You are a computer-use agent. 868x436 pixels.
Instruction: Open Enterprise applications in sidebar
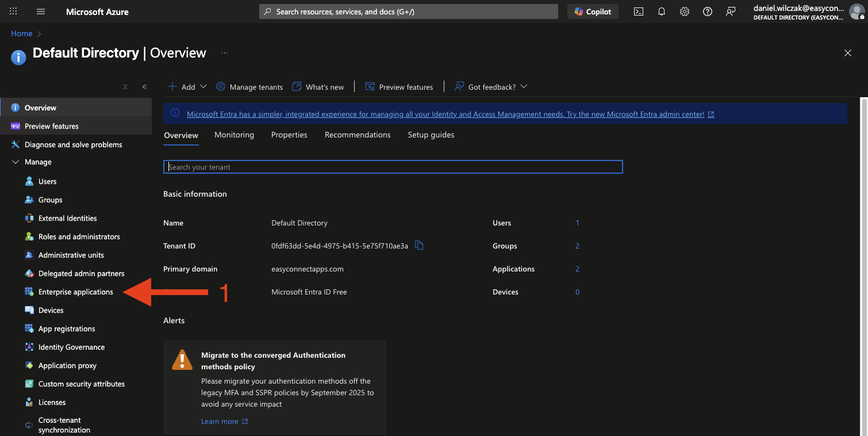tap(75, 292)
